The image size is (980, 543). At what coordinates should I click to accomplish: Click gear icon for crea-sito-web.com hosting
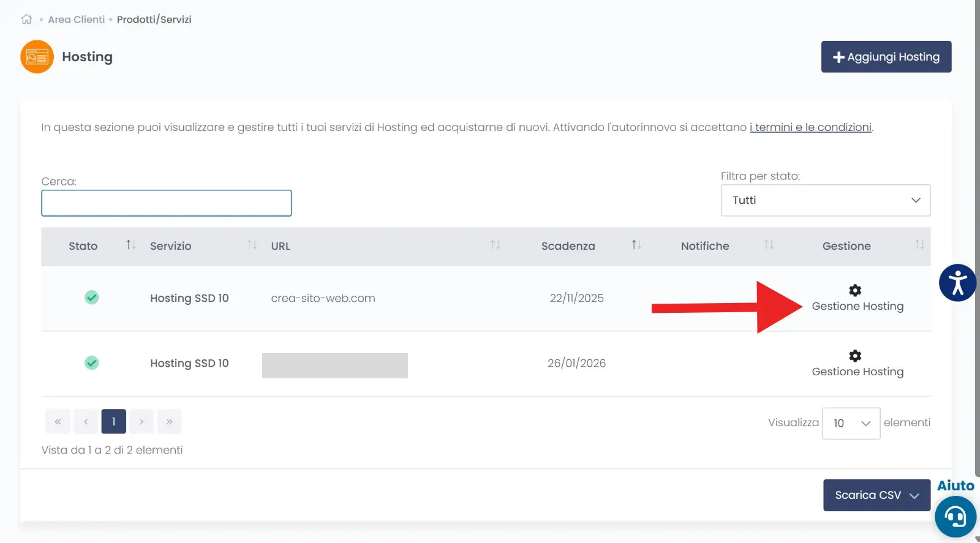pyautogui.click(x=855, y=290)
